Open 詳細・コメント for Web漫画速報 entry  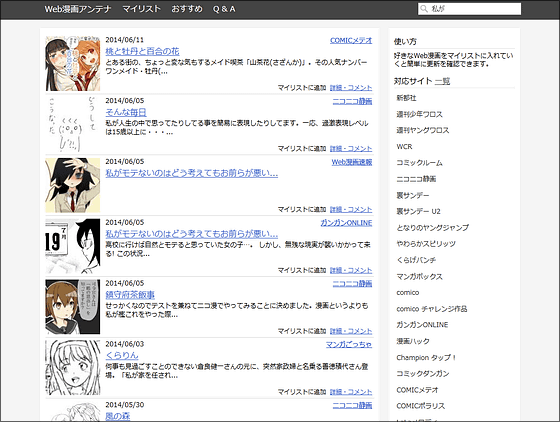[x=351, y=210]
